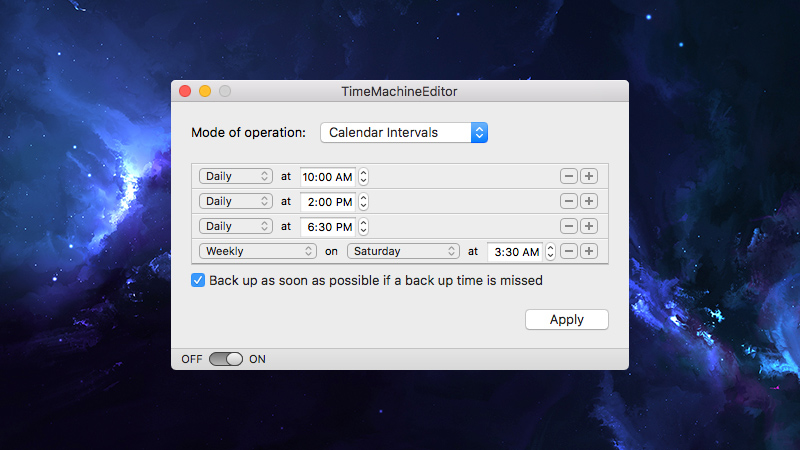The height and width of the screenshot is (450, 800).
Task: Add a row after 6:30 PM entry
Action: [x=589, y=226]
